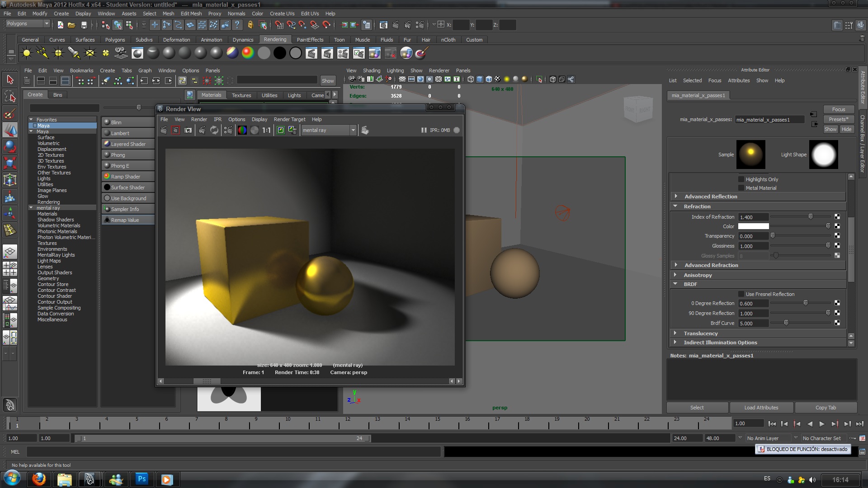Switch to the Dynamics shelf tab

click(x=243, y=40)
